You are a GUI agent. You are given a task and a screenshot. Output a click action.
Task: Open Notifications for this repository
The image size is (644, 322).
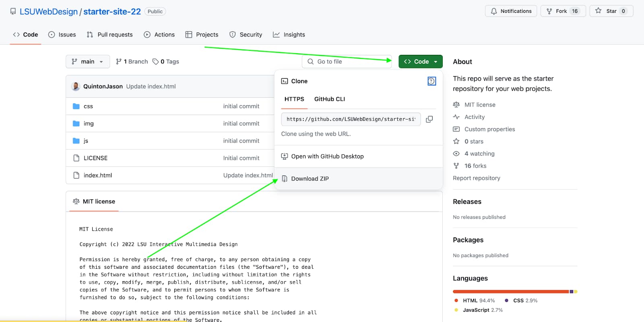(511, 11)
